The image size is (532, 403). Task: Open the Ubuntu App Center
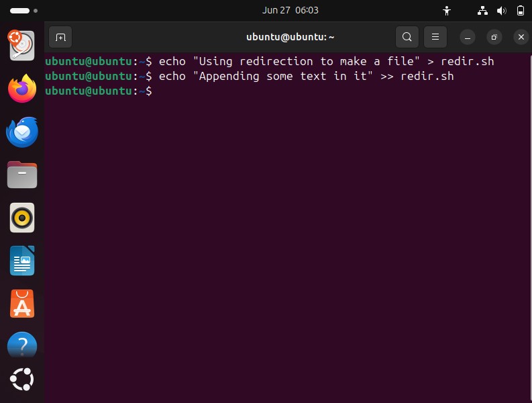(x=22, y=304)
